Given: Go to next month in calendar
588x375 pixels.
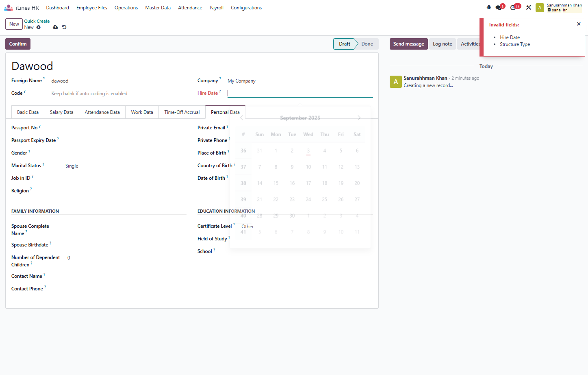Looking at the screenshot, I should pyautogui.click(x=359, y=118).
